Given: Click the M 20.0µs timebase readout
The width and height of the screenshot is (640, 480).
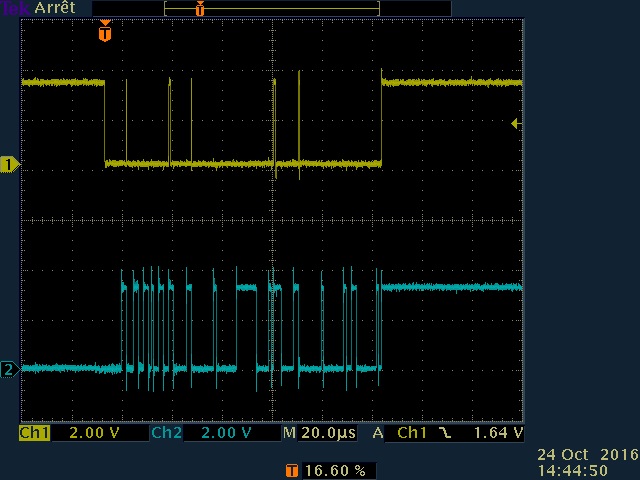Looking at the screenshot, I should tap(319, 433).
